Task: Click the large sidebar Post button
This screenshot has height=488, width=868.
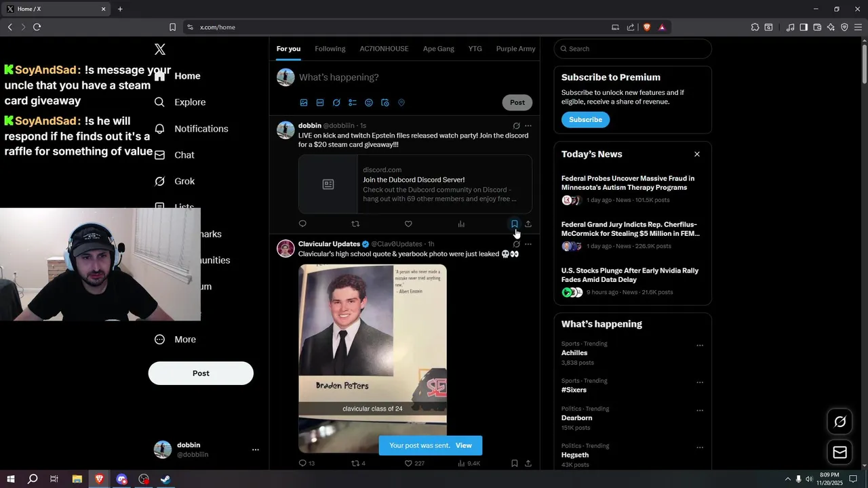Action: pos(201,373)
